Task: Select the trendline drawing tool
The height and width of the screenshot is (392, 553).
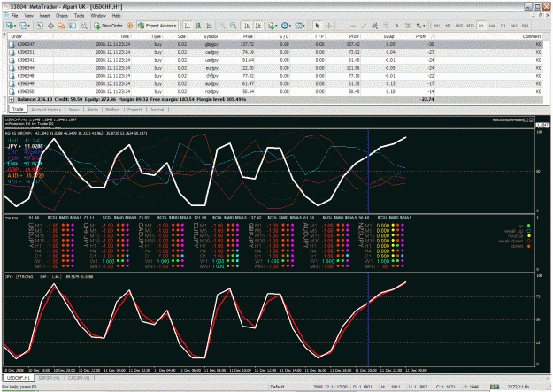Action: point(364,26)
